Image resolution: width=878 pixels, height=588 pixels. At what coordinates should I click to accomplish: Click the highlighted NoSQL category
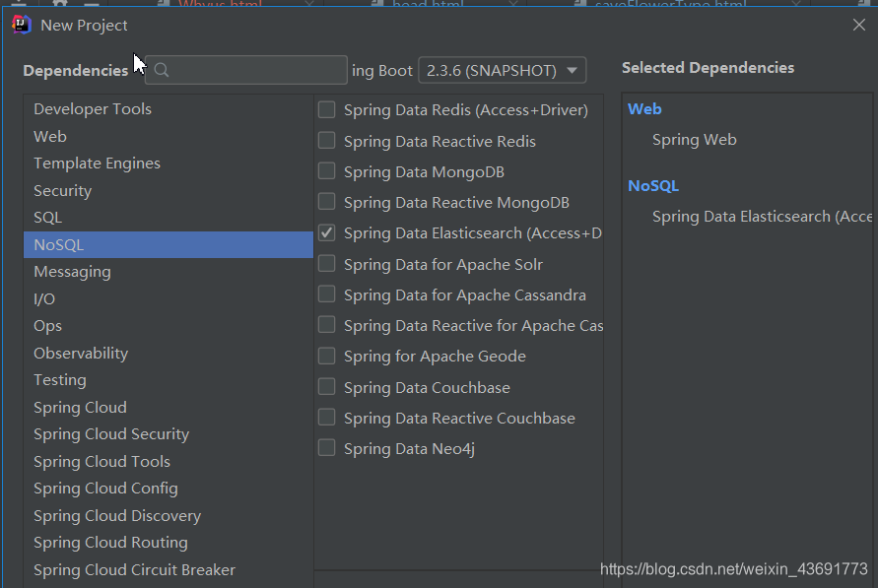click(x=168, y=245)
